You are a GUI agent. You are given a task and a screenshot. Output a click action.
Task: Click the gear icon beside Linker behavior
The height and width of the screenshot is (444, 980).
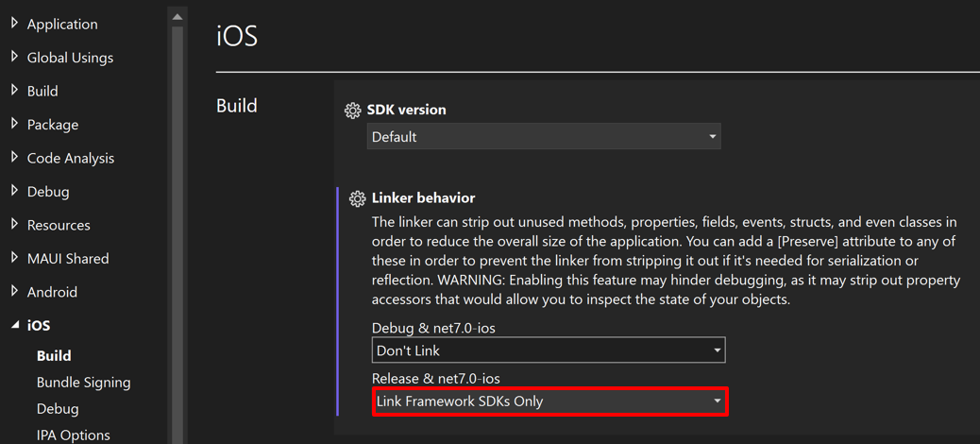click(357, 199)
